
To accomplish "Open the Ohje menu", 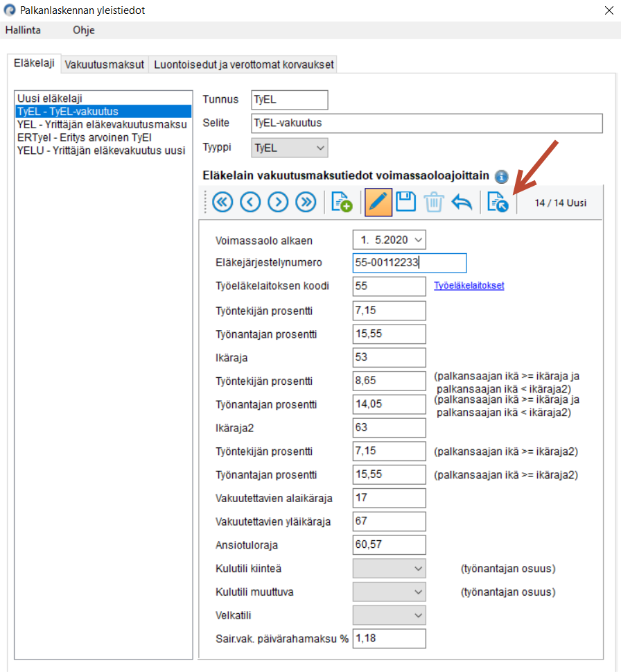I will coord(83,30).
